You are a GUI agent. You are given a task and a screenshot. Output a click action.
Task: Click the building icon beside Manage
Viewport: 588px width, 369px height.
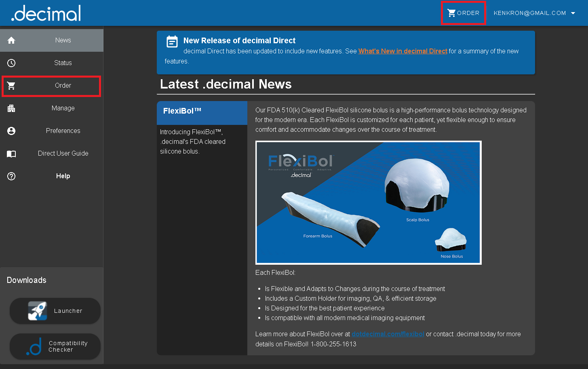coord(11,108)
